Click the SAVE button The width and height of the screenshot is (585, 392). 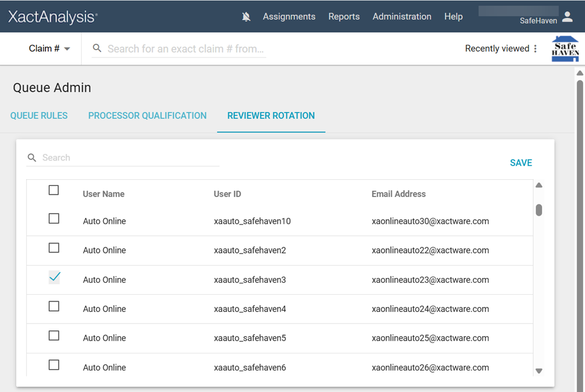521,163
